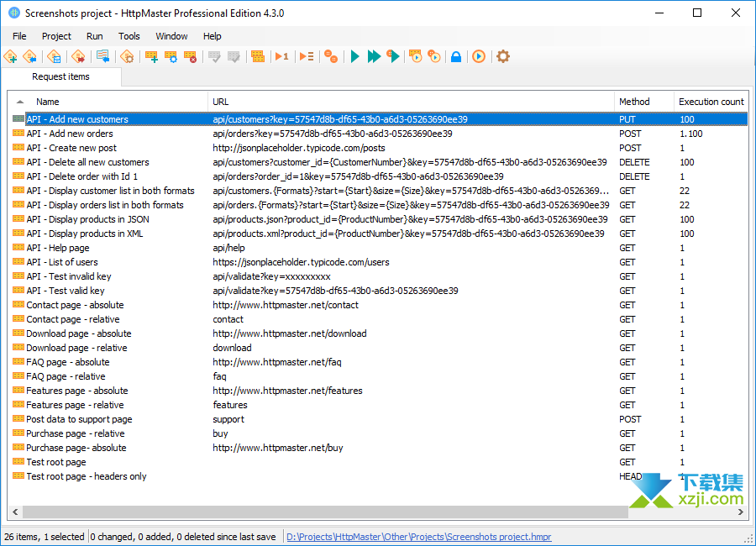Select 'API - Delete all new customers' row
756x546 pixels.
click(380, 162)
